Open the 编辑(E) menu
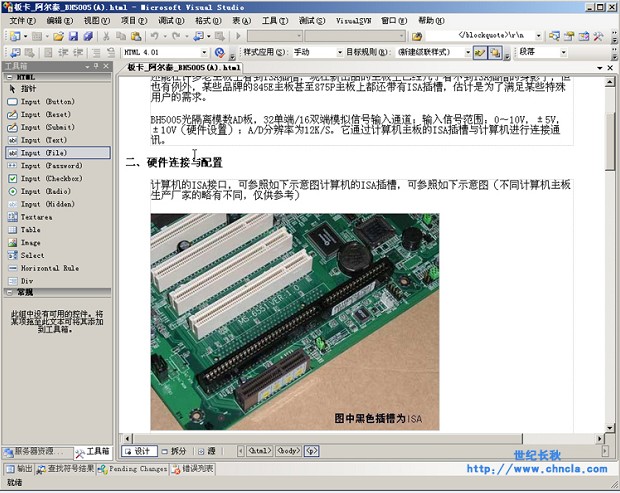 [x=60, y=21]
